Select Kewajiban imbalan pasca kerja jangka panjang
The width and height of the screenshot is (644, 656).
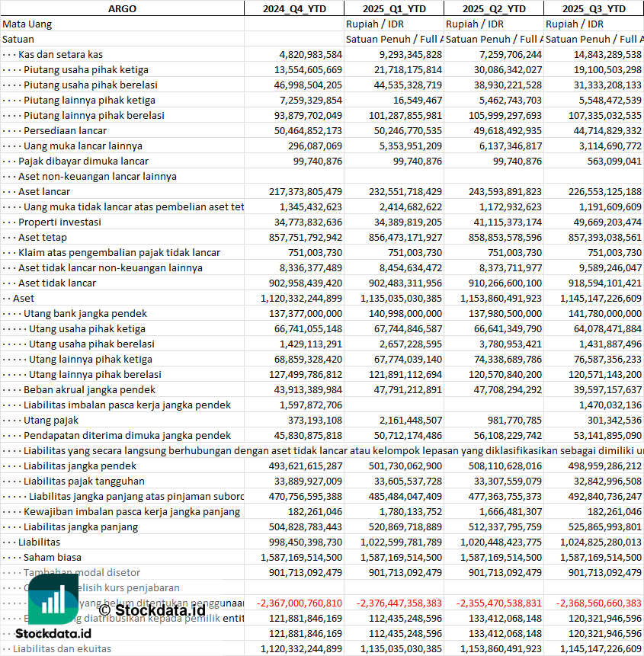coord(132,512)
